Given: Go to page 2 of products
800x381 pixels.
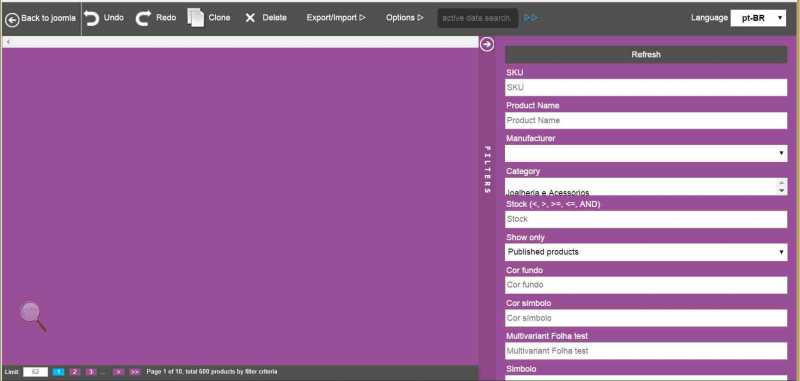Looking at the screenshot, I should tap(75, 372).
